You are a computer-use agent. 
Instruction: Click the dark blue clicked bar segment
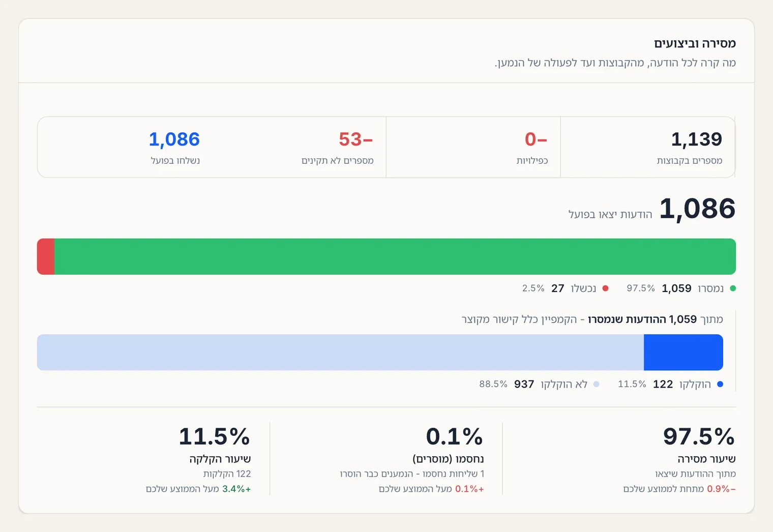tap(683, 352)
